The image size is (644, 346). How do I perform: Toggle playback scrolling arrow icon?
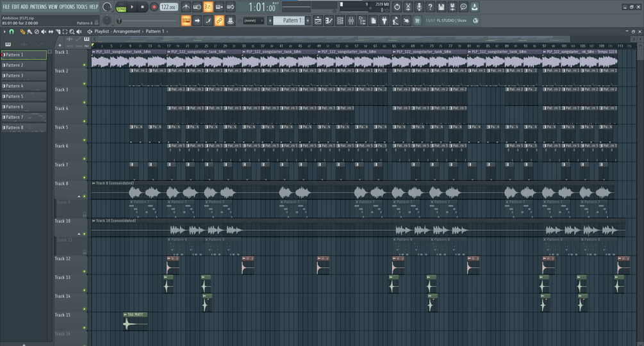point(197,21)
